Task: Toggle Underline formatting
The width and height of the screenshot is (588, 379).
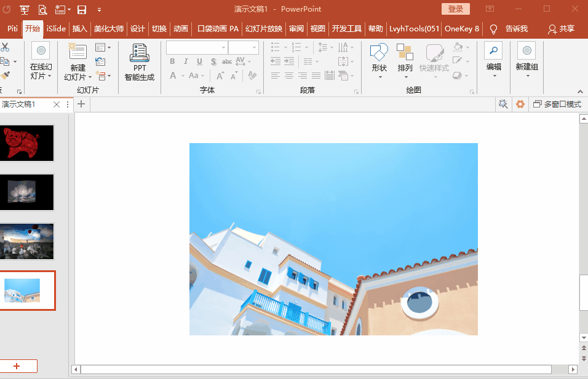Action: [199, 61]
